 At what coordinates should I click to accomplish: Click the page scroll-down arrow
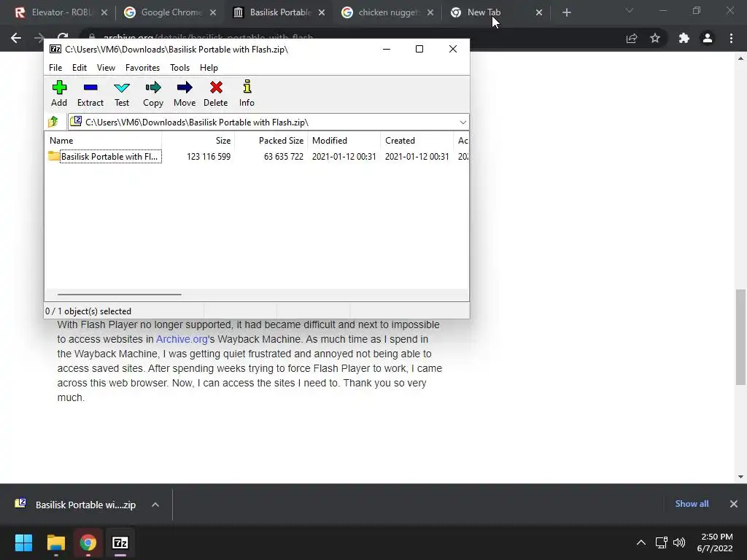click(740, 477)
